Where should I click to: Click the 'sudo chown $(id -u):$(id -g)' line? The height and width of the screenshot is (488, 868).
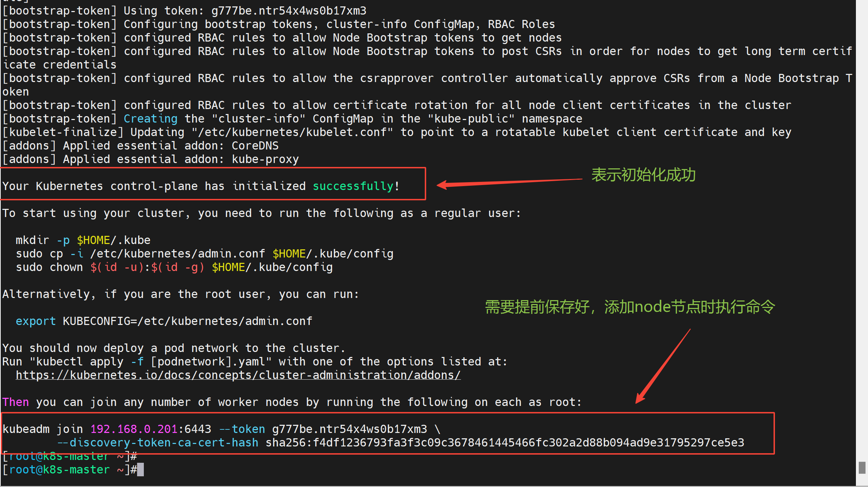(x=174, y=267)
